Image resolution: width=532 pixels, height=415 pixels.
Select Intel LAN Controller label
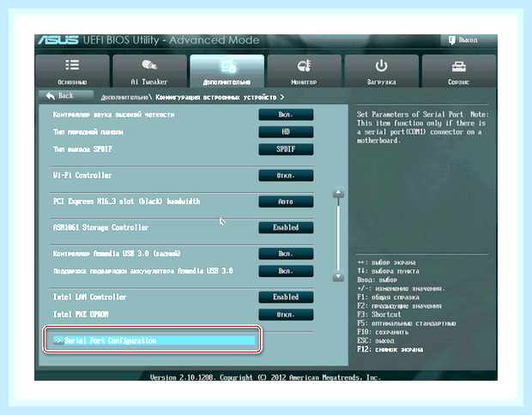(89, 297)
